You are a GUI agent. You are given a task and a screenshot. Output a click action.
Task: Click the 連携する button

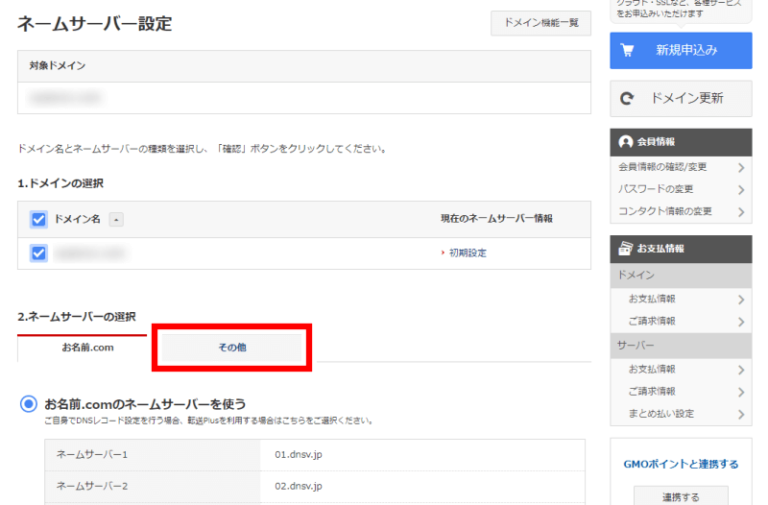[680, 496]
